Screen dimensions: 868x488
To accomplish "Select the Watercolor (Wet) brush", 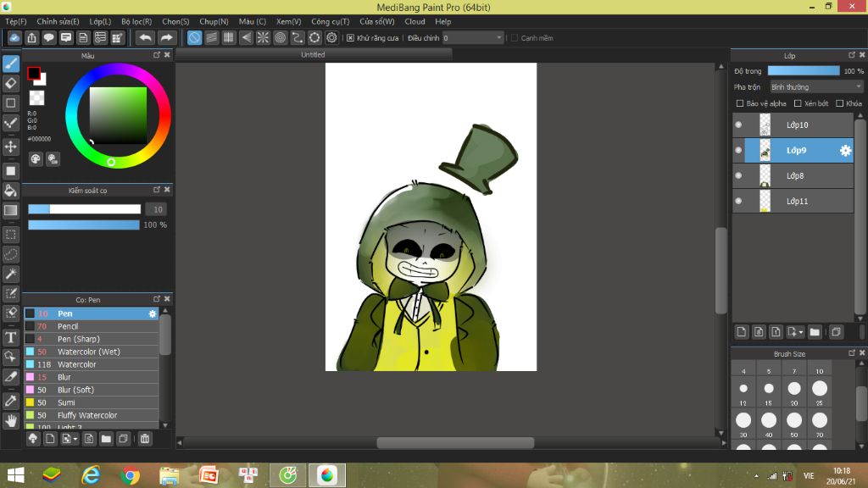I will click(92, 352).
